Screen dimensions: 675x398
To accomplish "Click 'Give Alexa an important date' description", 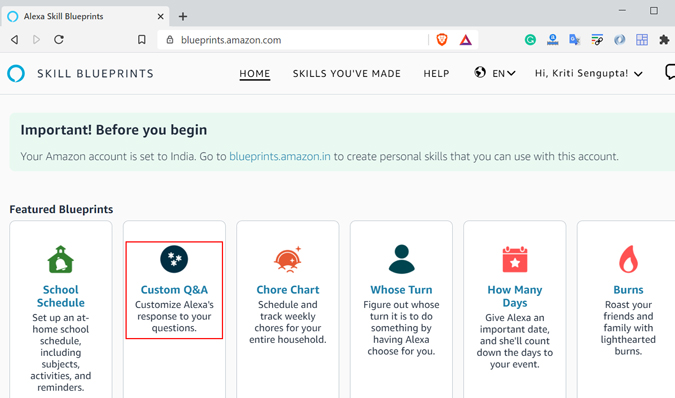I will [515, 341].
